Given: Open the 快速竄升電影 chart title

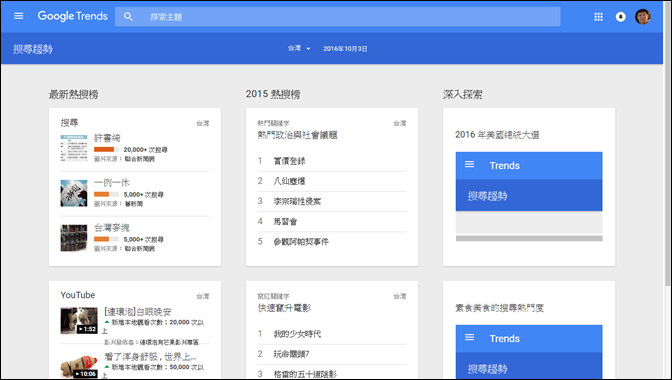Looking at the screenshot, I should (284, 308).
